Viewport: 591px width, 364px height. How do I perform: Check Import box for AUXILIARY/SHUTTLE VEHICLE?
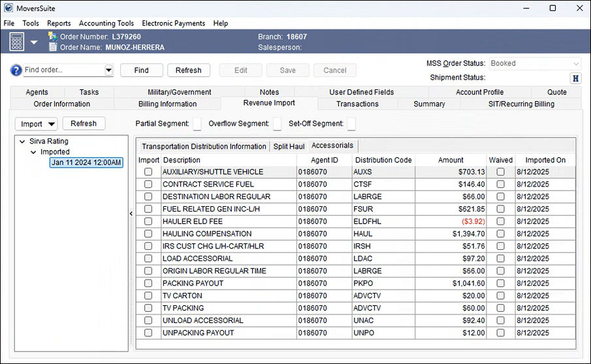[148, 172]
